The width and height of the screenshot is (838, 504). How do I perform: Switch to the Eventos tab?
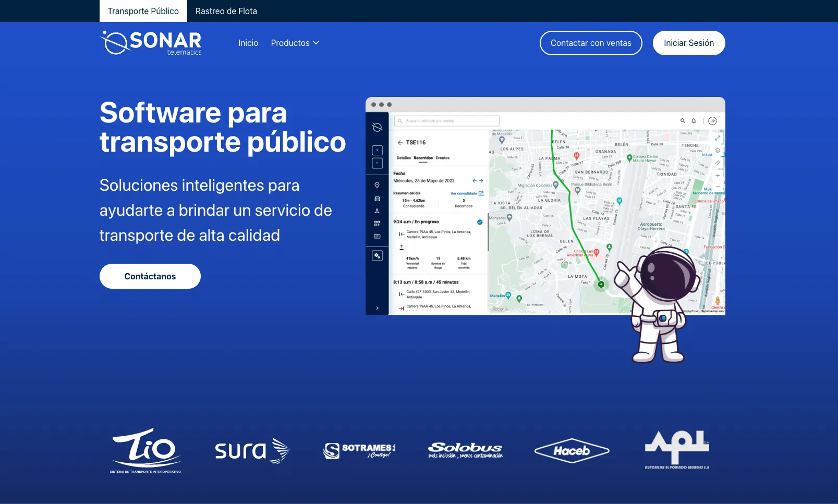tap(443, 158)
